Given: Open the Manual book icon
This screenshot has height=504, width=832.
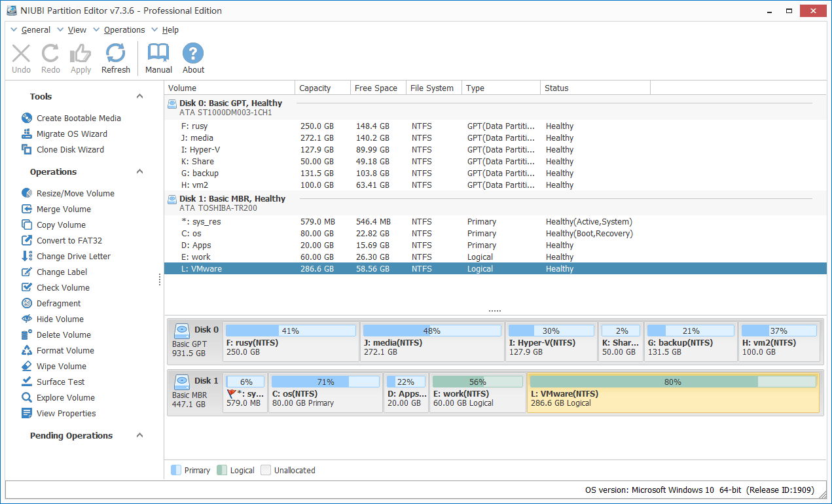Looking at the screenshot, I should point(158,54).
